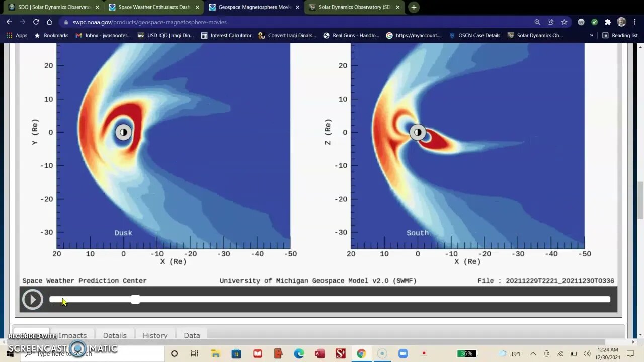Open a new browser tab
The height and width of the screenshot is (362, 644).
tap(414, 7)
